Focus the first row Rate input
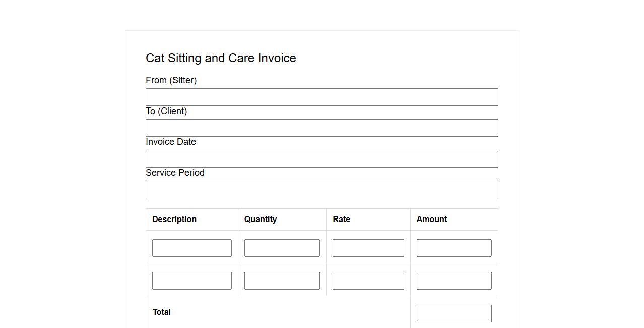The width and height of the screenshot is (644, 328). pos(368,248)
